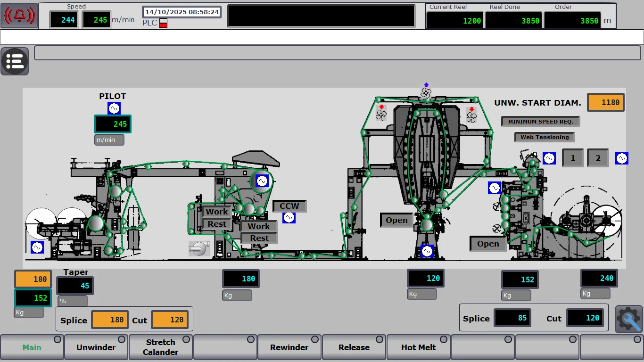The width and height of the screenshot is (644, 362).
Task: Open the wrench and gear settings icon
Action: [x=629, y=319]
